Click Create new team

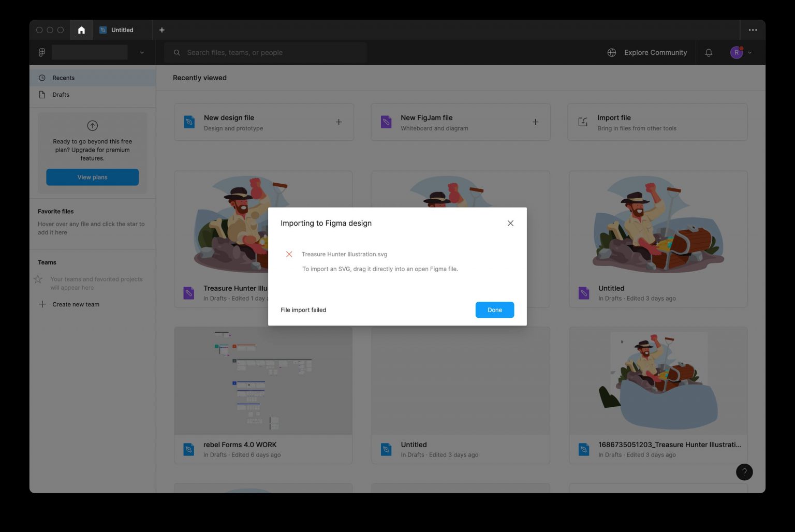coord(76,304)
